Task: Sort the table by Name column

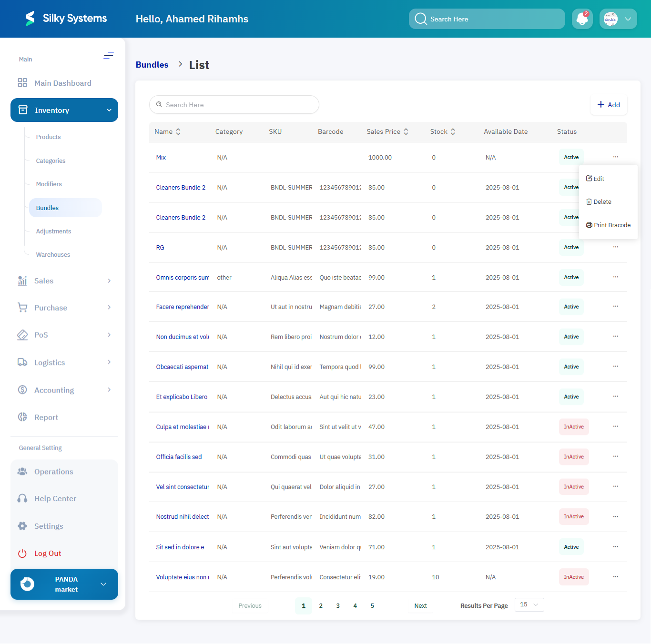Action: point(178,132)
